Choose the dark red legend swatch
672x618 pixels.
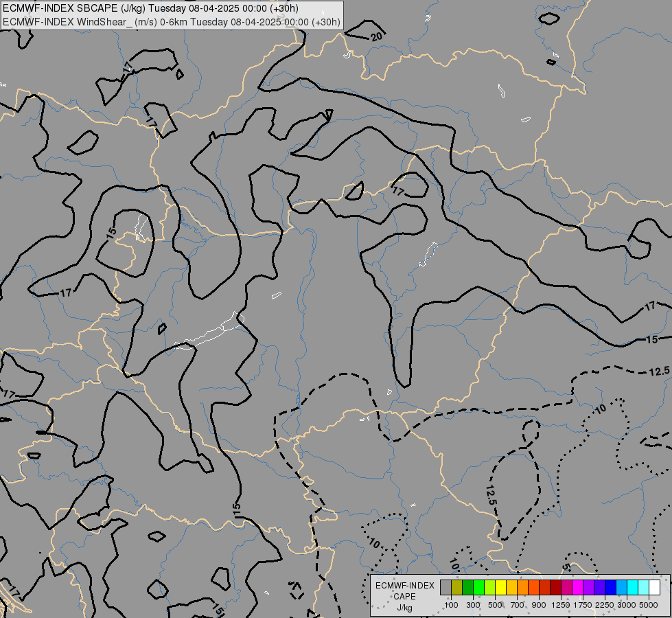click(x=556, y=588)
